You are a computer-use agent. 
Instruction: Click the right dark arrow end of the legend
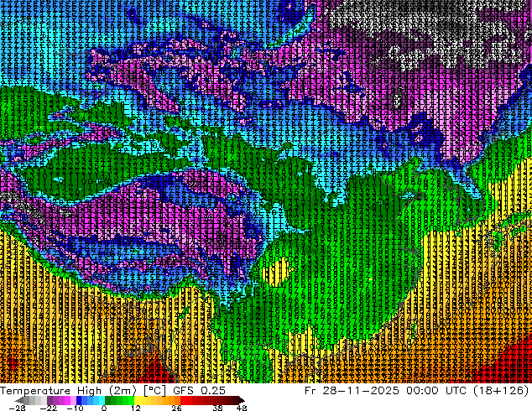click(x=241, y=400)
